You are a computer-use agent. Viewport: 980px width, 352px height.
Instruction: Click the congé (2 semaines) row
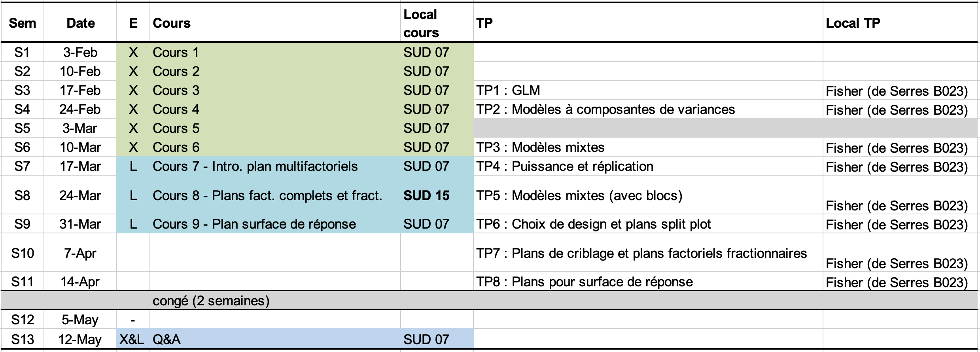point(211,301)
